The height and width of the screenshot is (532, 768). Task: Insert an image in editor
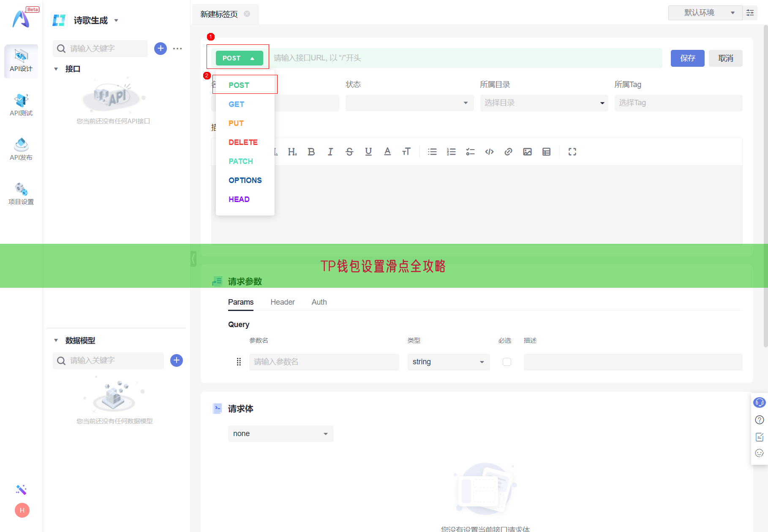527,152
